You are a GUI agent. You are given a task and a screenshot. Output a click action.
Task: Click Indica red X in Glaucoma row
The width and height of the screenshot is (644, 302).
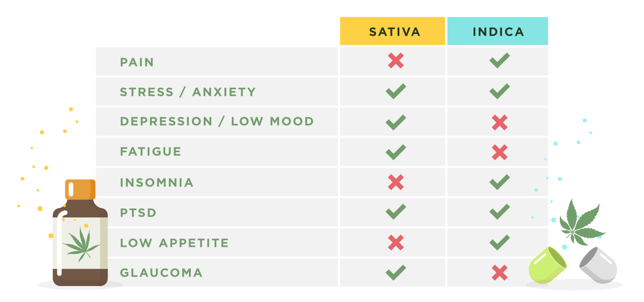tap(499, 273)
